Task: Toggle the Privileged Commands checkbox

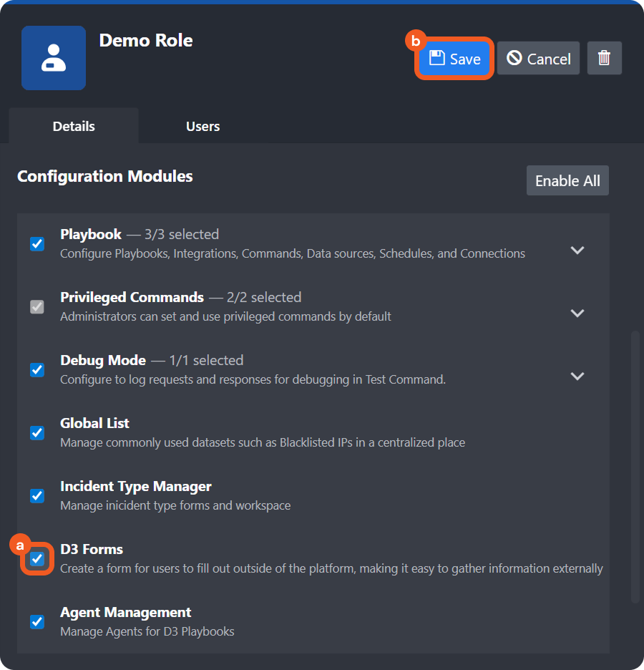Action: [37, 307]
